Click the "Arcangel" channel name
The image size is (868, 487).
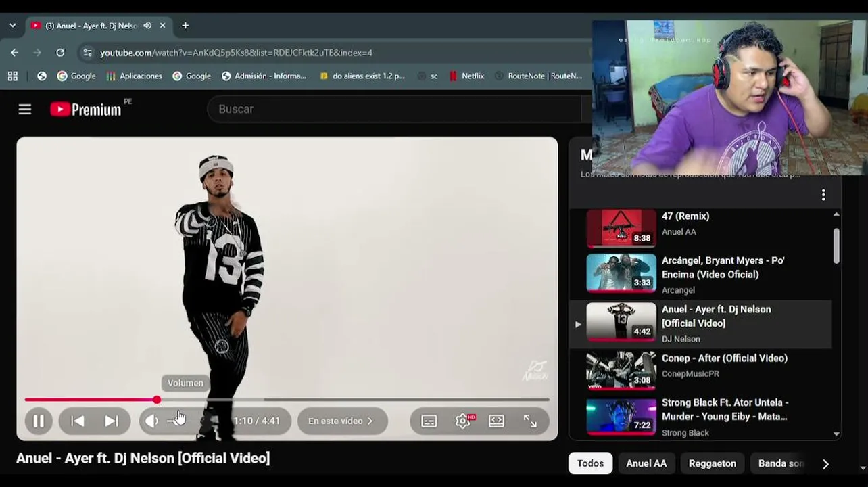(x=678, y=290)
